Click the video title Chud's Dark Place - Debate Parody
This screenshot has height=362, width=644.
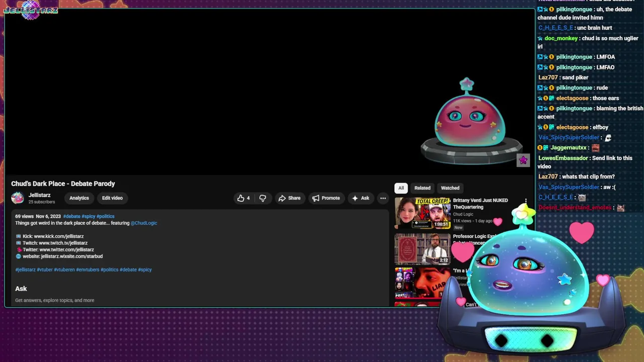tap(63, 184)
